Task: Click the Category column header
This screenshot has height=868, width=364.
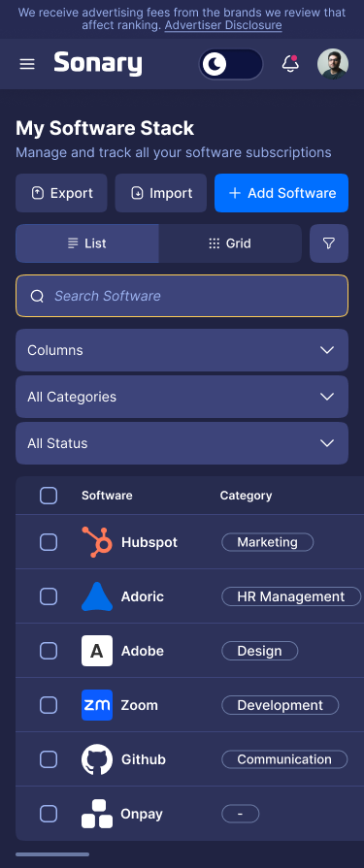Action: (246, 496)
